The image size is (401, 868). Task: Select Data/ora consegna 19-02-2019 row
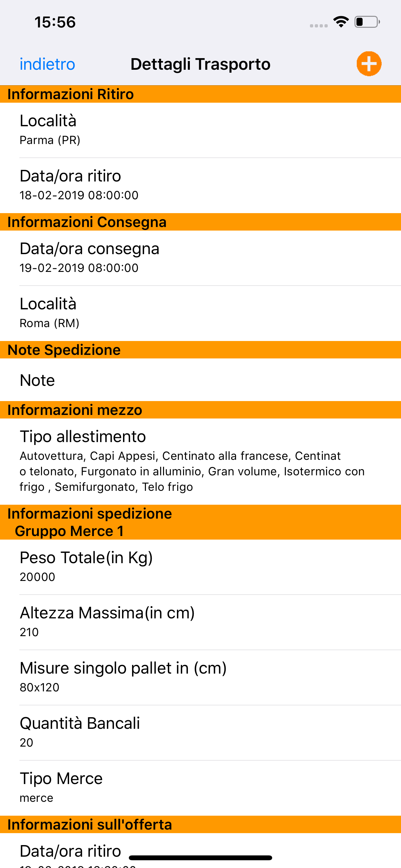point(200,258)
